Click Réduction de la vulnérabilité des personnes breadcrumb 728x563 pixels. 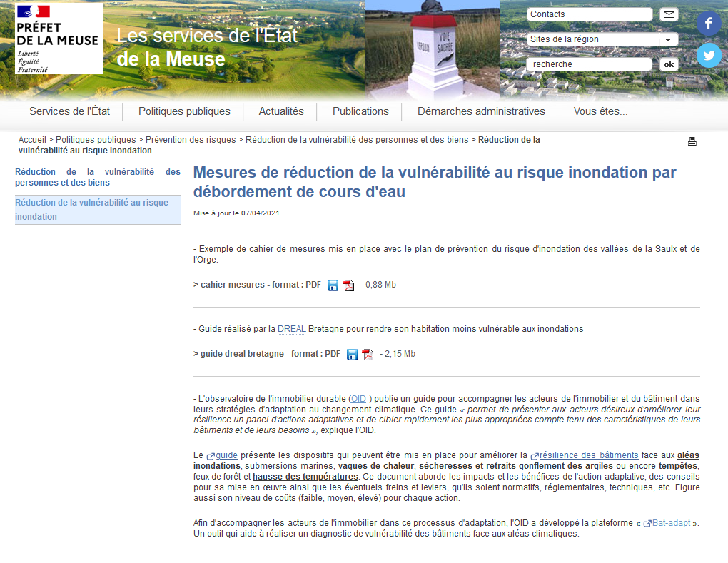(x=357, y=140)
